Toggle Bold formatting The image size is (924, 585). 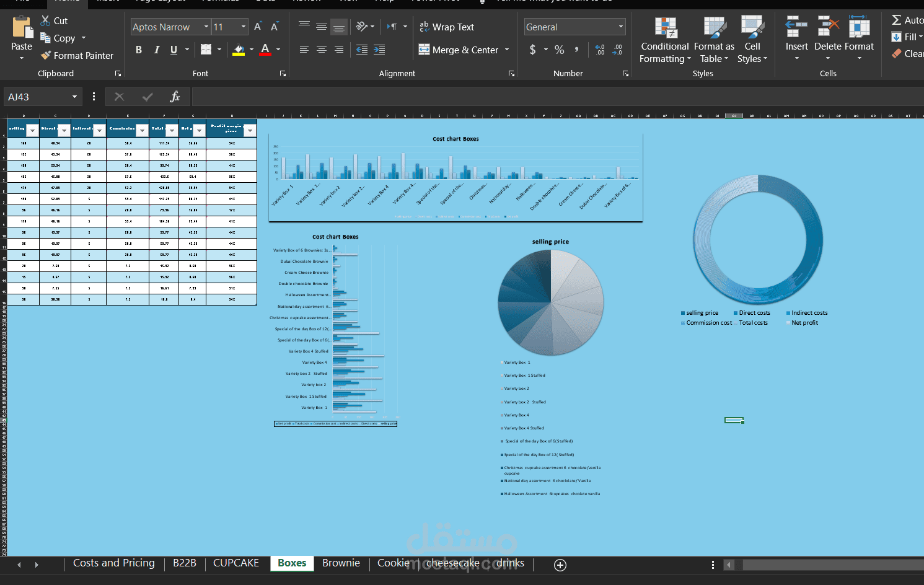pos(139,50)
